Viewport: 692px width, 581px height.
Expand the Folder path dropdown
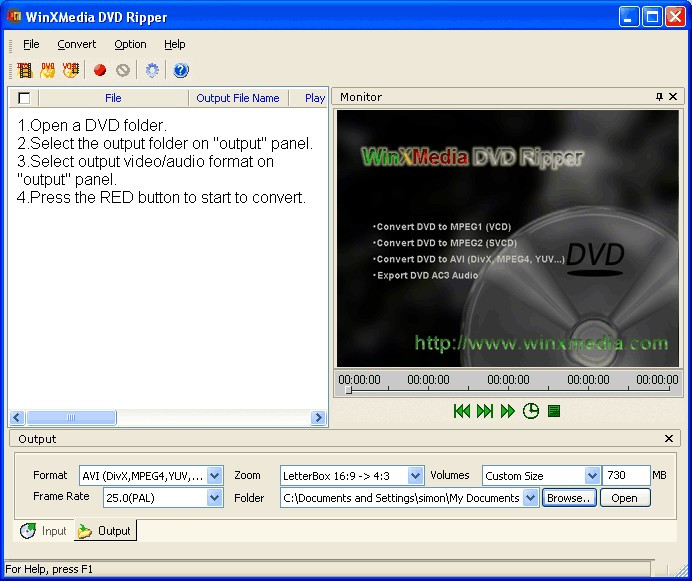click(x=530, y=498)
